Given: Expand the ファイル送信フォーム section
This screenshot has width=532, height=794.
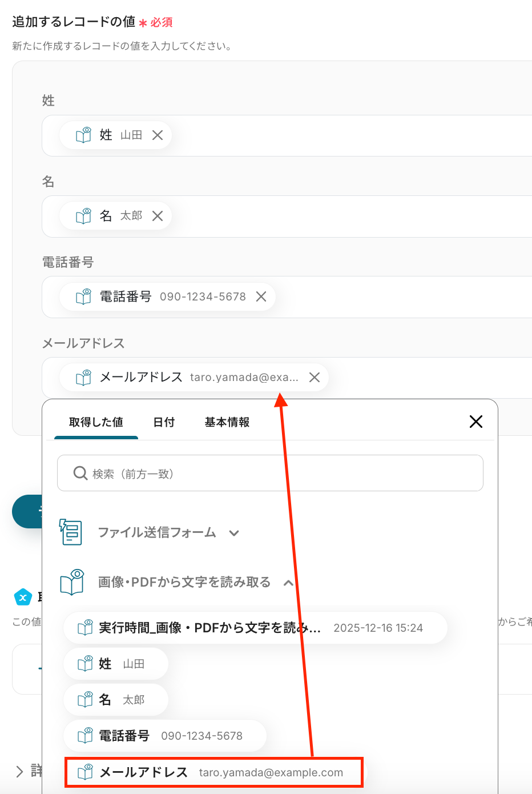Looking at the screenshot, I should click(233, 533).
